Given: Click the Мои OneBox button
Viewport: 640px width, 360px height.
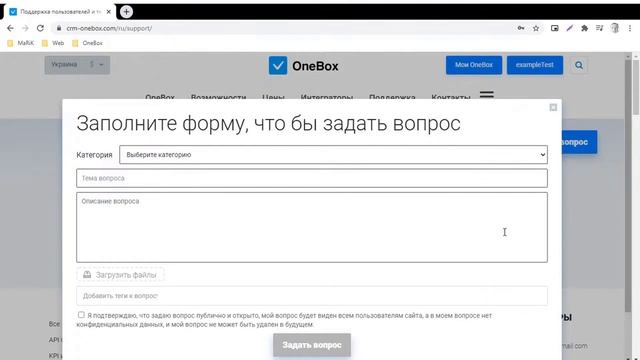Looking at the screenshot, I should coord(474,65).
